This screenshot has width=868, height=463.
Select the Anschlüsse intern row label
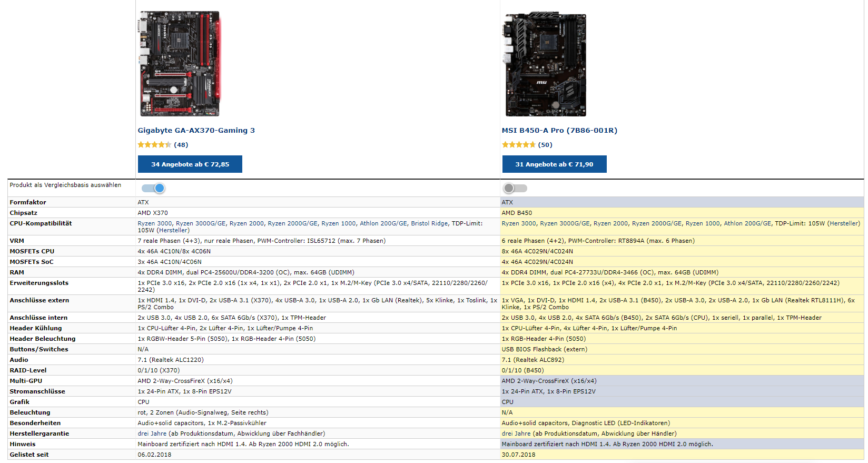pos(38,318)
